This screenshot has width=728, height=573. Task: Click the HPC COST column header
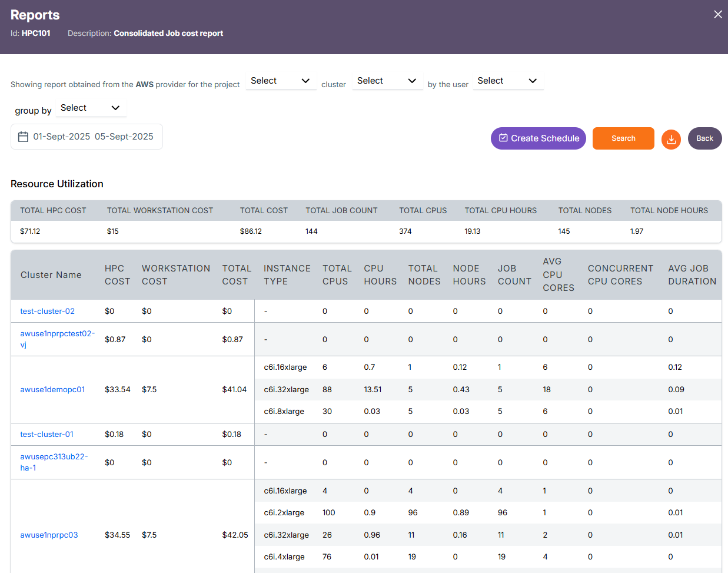coord(117,275)
